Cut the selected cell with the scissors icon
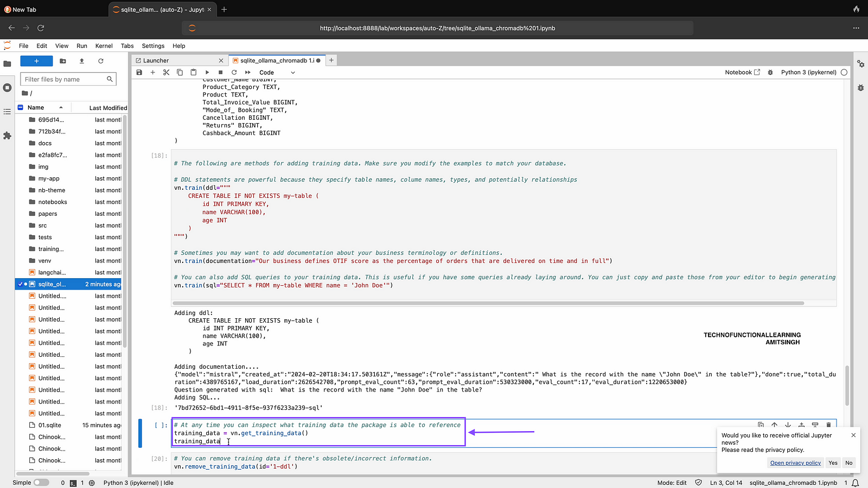 pyautogui.click(x=166, y=72)
